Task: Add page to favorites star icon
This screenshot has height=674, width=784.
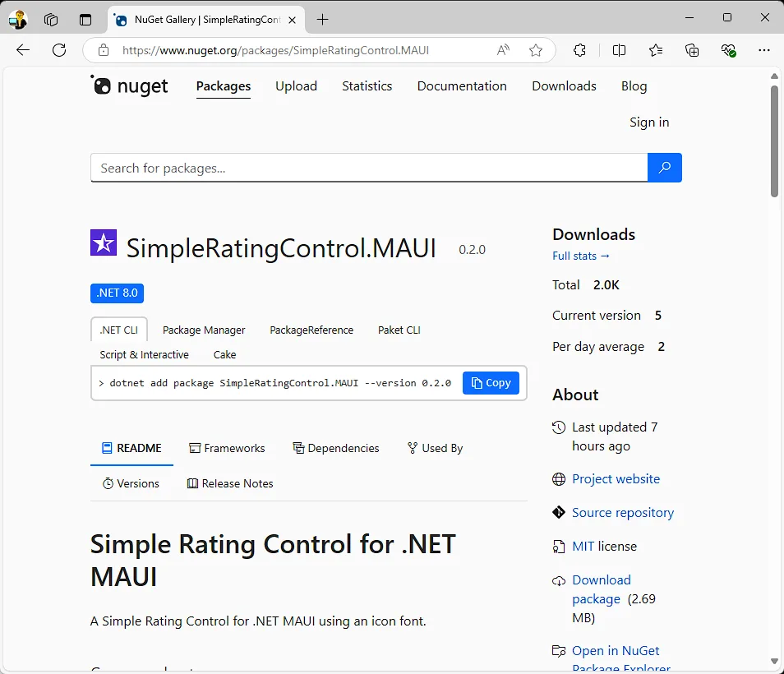Action: tap(536, 50)
